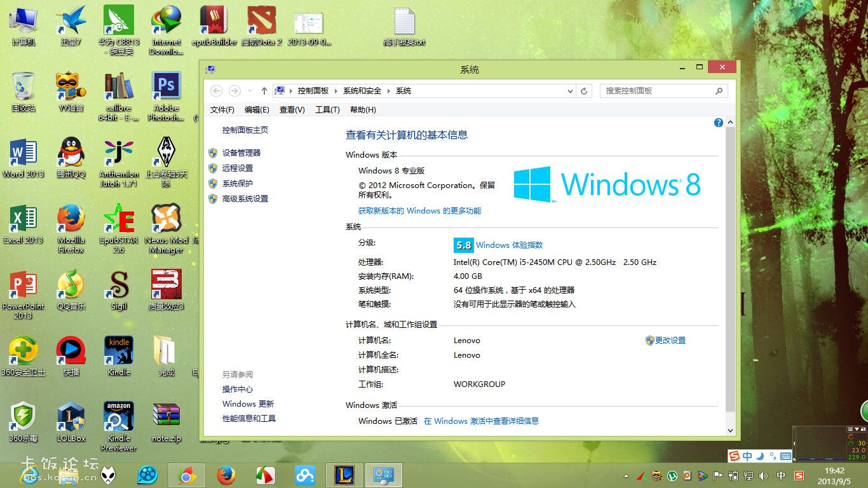The width and height of the screenshot is (868, 488).
Task: Launch the Word 2013 shortcut
Action: point(23,153)
